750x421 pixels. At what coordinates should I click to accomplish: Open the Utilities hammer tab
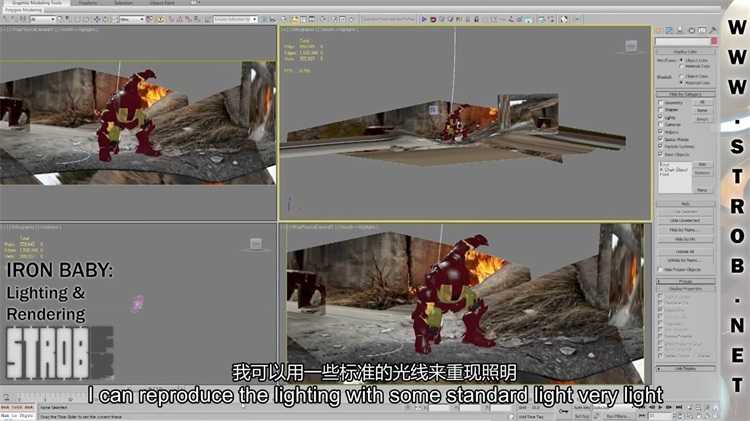[x=713, y=30]
